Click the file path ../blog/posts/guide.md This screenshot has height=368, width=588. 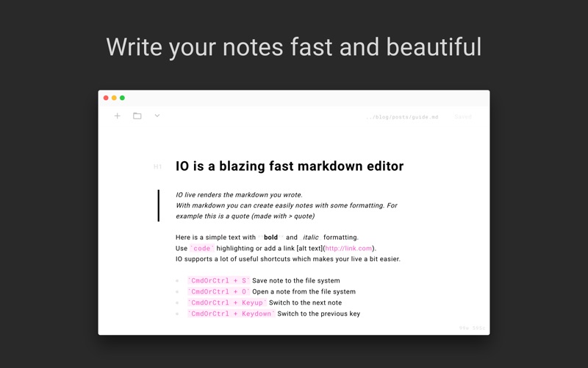(x=402, y=117)
